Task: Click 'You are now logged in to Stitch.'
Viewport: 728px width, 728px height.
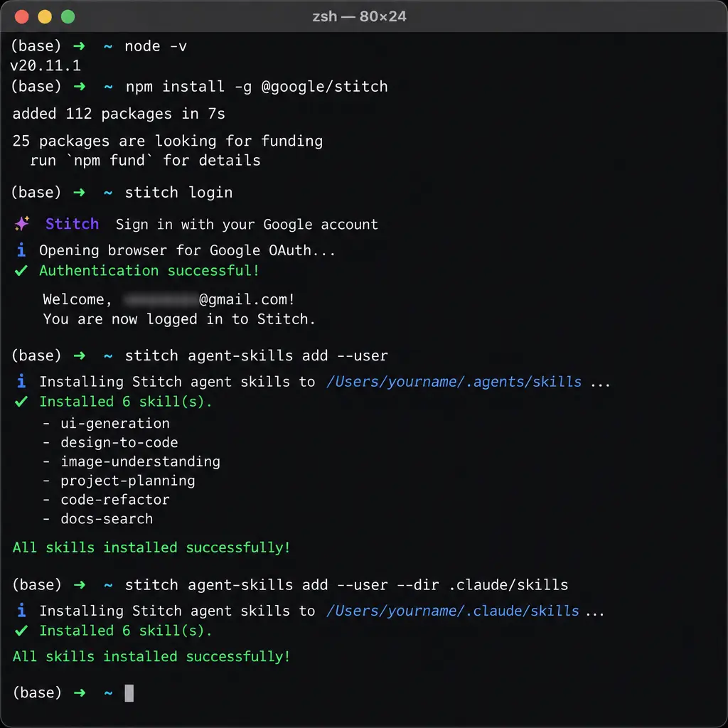Action: point(179,319)
